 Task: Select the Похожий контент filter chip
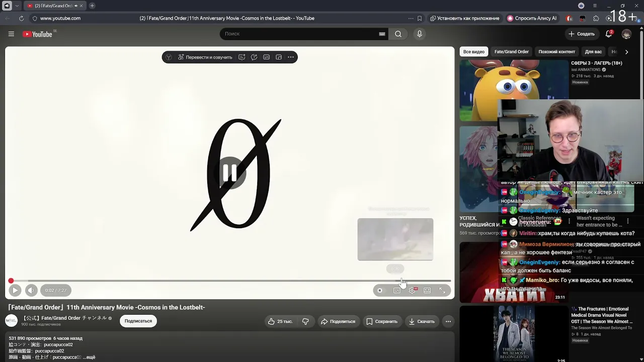click(x=556, y=52)
